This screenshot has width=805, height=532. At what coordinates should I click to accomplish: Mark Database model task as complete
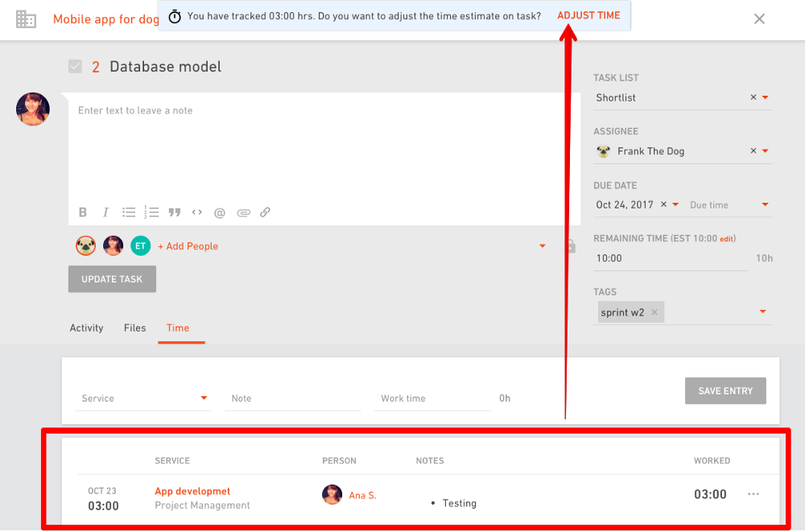click(75, 66)
